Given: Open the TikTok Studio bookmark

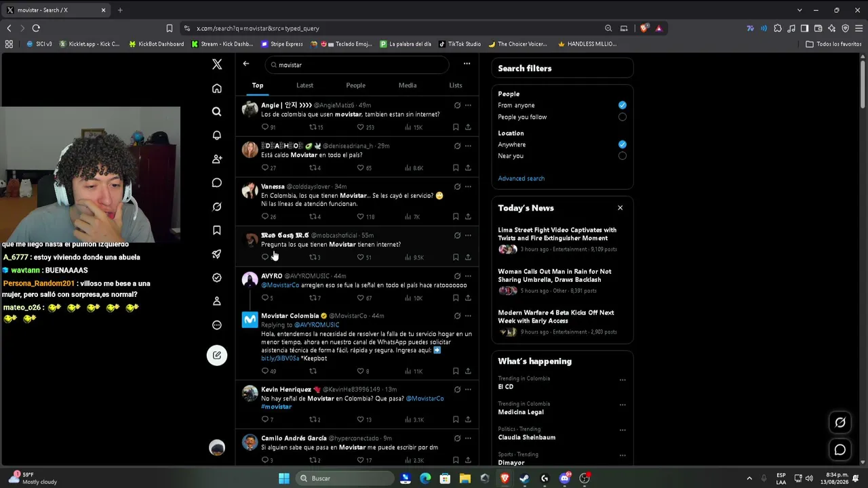Looking at the screenshot, I should [459, 44].
